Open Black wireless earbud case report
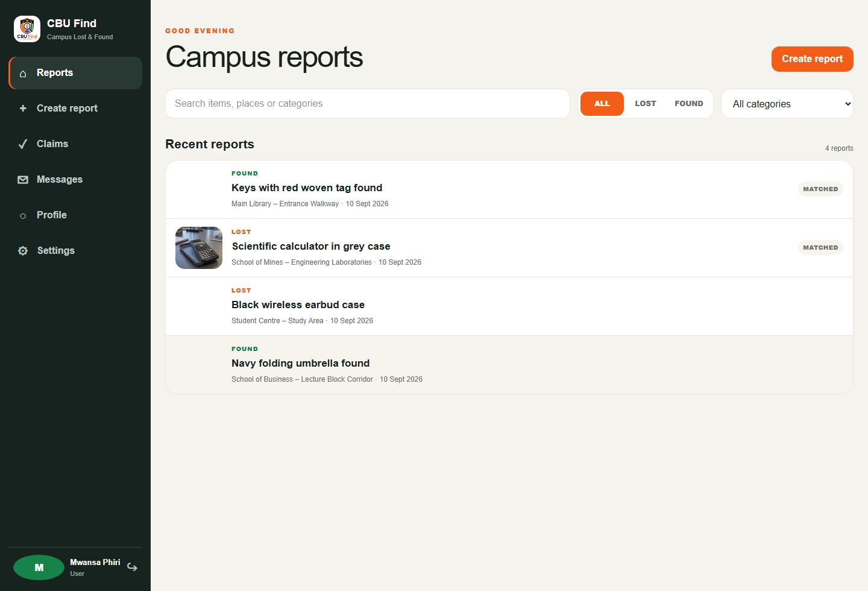868x591 pixels. [x=509, y=306]
